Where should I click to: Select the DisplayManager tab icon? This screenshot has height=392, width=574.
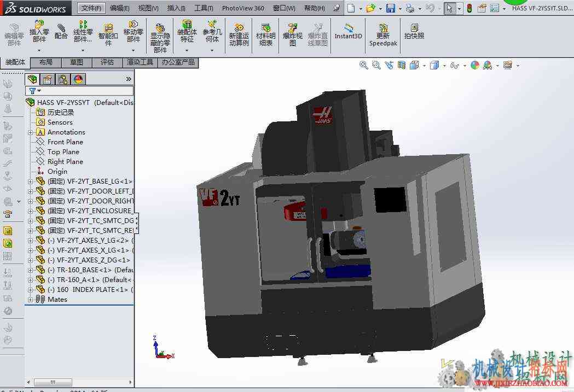(78, 79)
